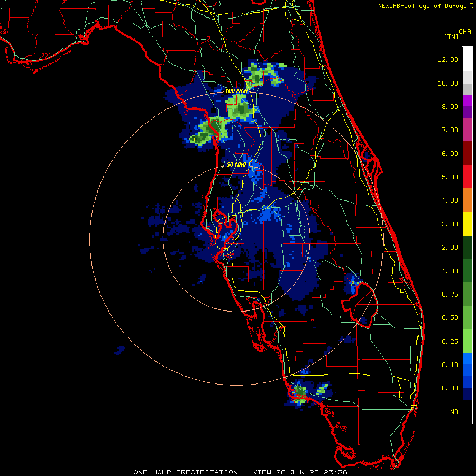Select the light green swatch beside 0.25
The image size is (476, 476).
(467, 341)
